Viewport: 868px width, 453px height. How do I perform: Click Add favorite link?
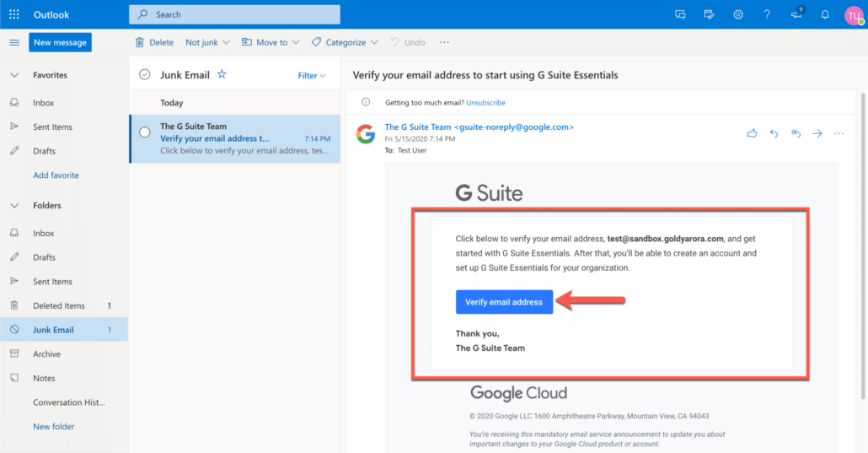(x=56, y=175)
